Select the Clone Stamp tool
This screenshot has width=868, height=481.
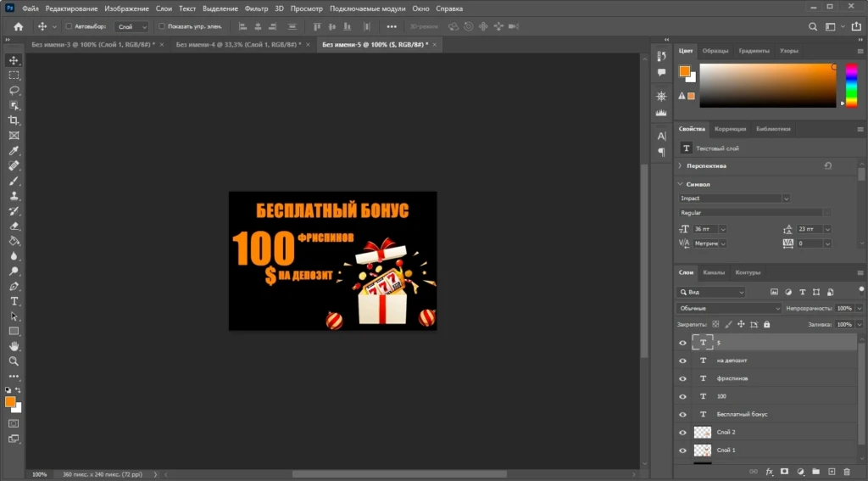click(x=14, y=196)
